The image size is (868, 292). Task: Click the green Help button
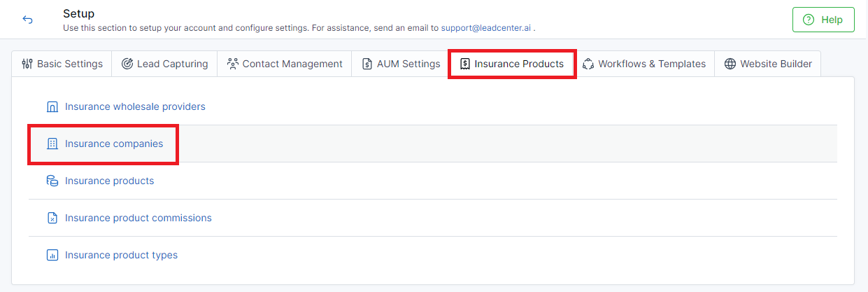click(823, 20)
